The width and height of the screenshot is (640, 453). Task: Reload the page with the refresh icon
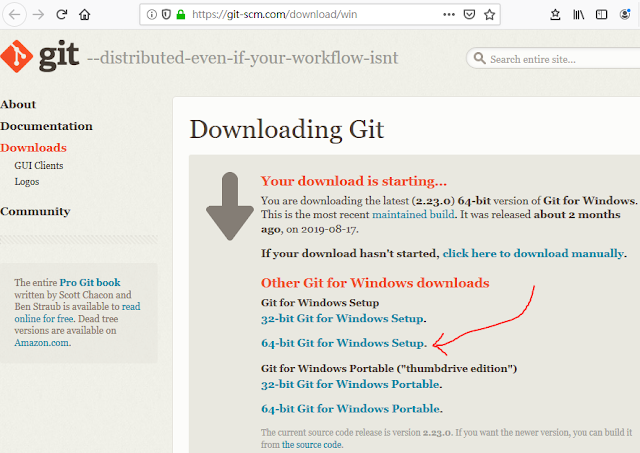coord(62,15)
